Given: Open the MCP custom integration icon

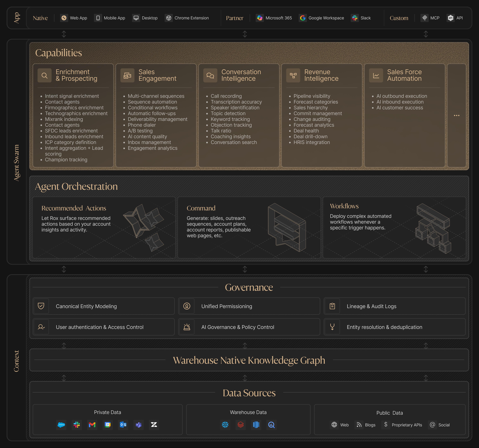Looking at the screenshot, I should [425, 18].
